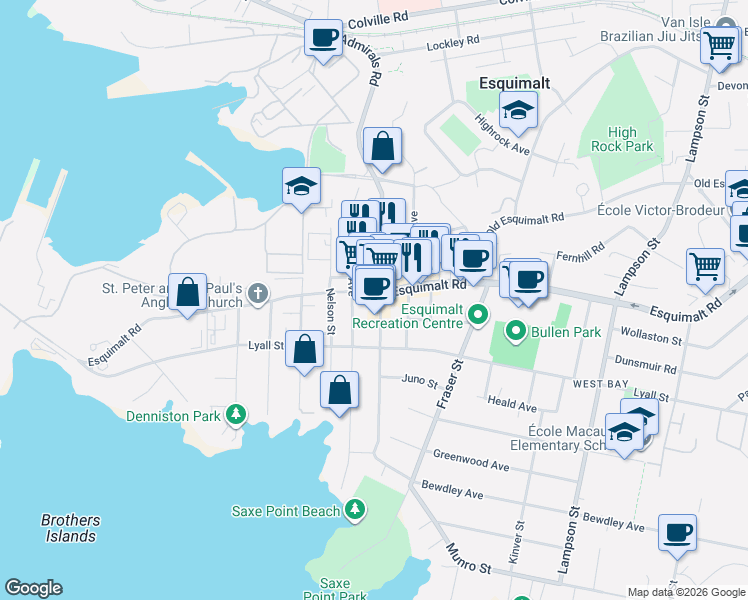Screen dimensions: 748x600
Task: Click the Dunsmuir Rd street label
Action: coord(645,364)
